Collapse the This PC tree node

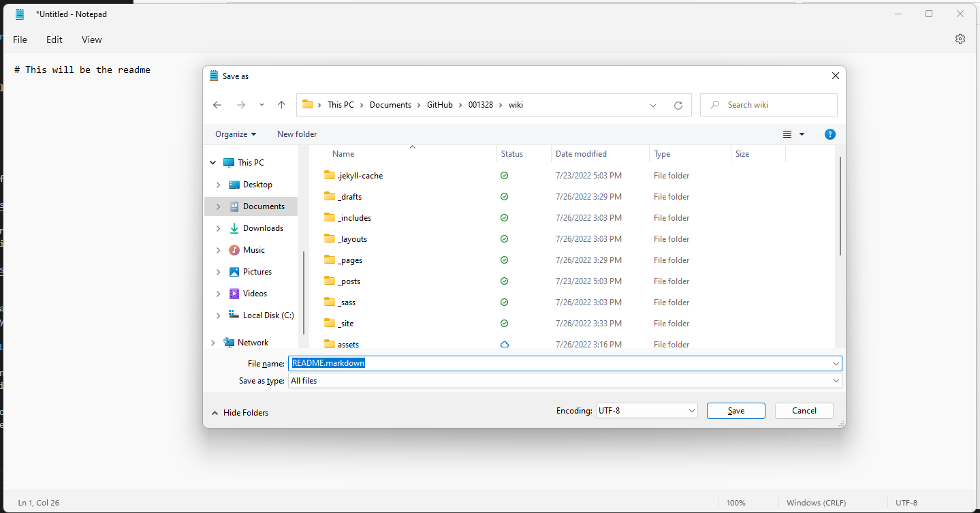pos(213,163)
